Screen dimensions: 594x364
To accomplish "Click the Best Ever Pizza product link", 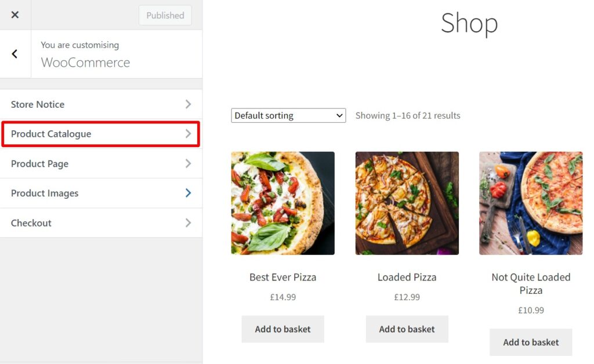I will click(282, 277).
